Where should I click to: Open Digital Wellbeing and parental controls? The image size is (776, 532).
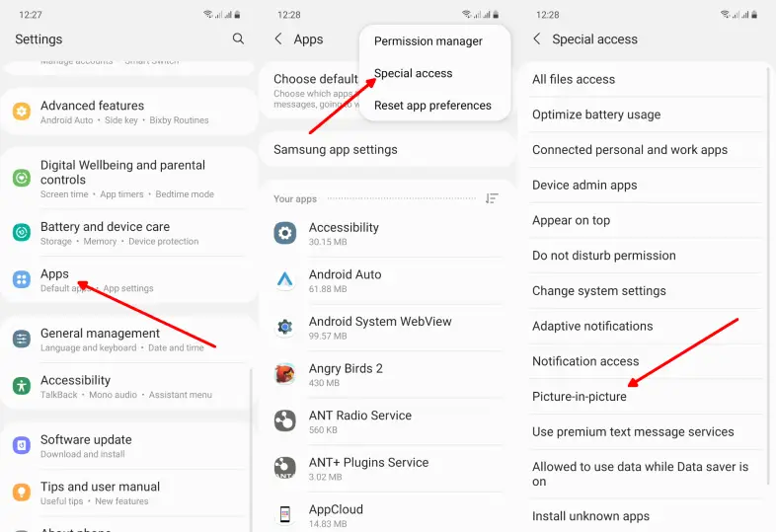pos(128,179)
